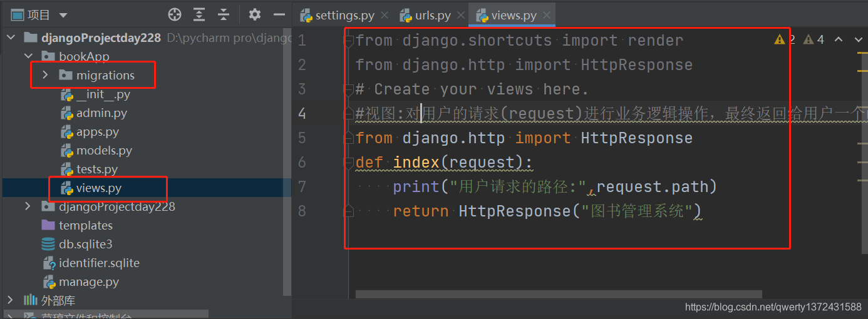868x319 pixels.
Task: Click the views.py tab file icon
Action: click(482, 15)
